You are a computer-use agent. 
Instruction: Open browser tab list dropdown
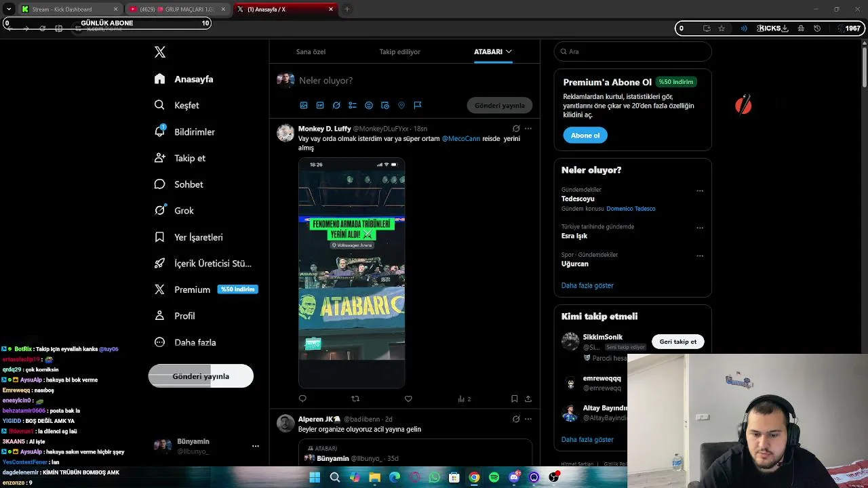[x=9, y=9]
